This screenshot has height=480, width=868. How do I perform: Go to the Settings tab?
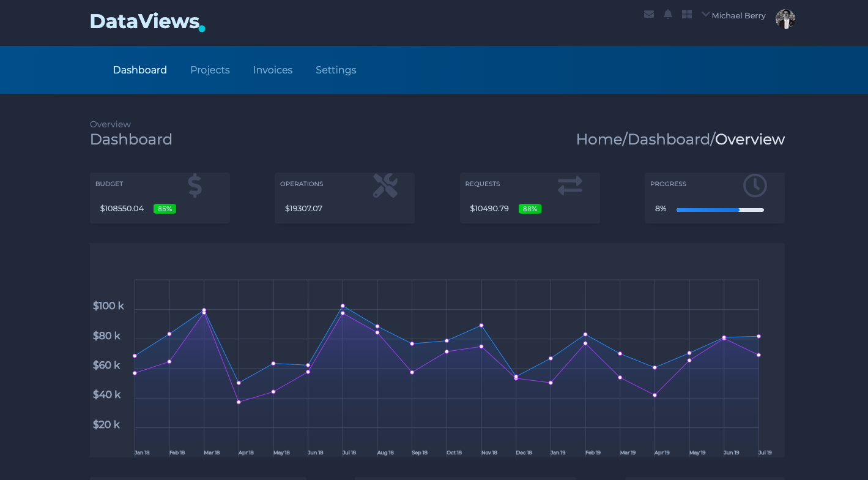[x=336, y=70]
